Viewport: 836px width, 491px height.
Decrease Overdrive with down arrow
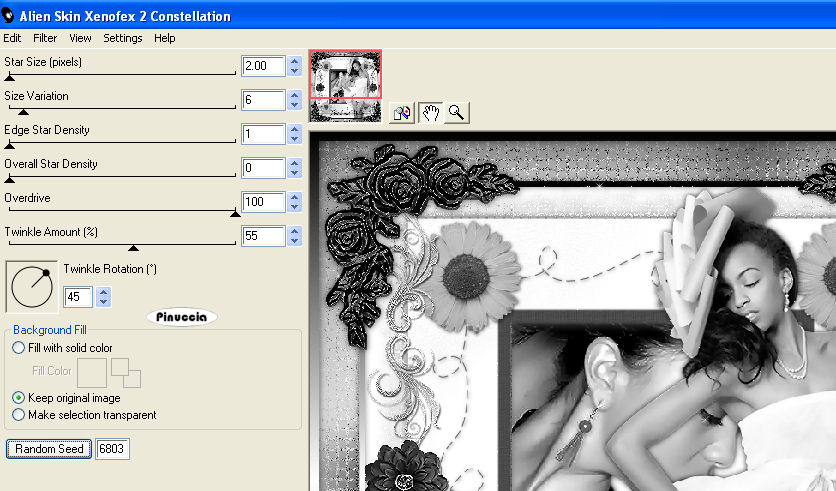294,207
